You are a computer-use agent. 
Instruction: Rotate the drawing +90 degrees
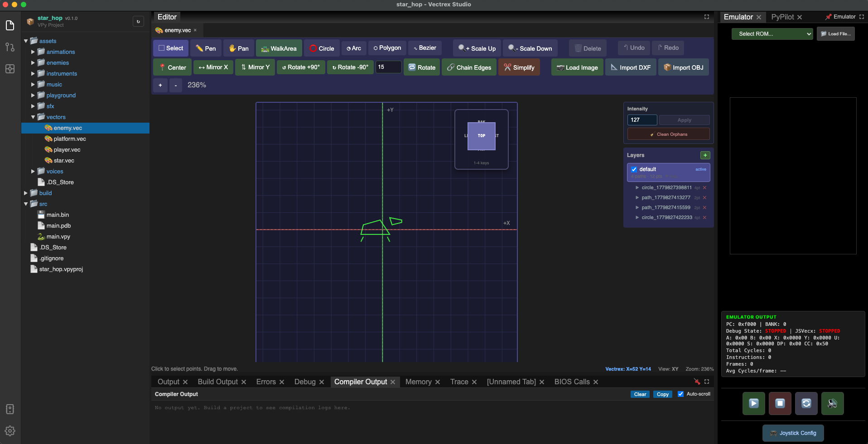click(x=301, y=67)
